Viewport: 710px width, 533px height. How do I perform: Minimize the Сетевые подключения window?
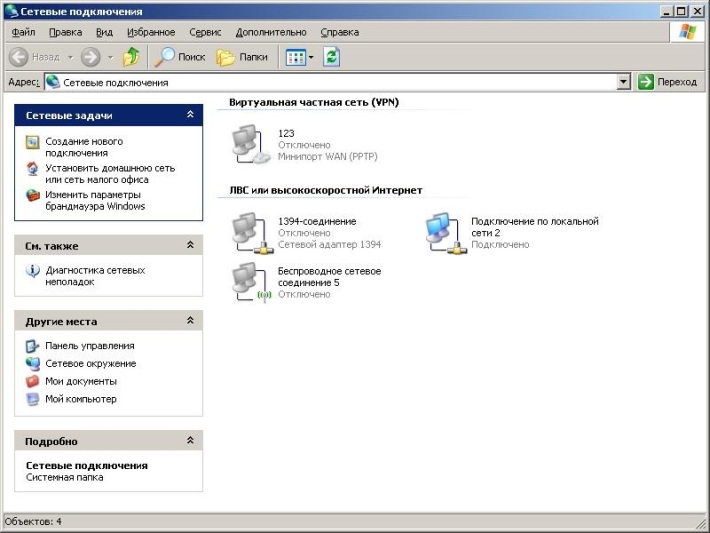pyautogui.click(x=666, y=11)
